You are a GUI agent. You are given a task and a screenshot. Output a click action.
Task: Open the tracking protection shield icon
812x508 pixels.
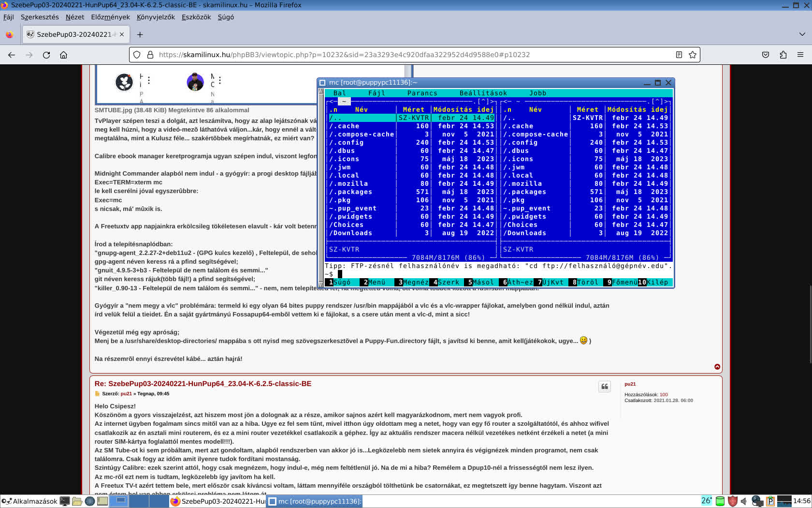pyautogui.click(x=137, y=55)
